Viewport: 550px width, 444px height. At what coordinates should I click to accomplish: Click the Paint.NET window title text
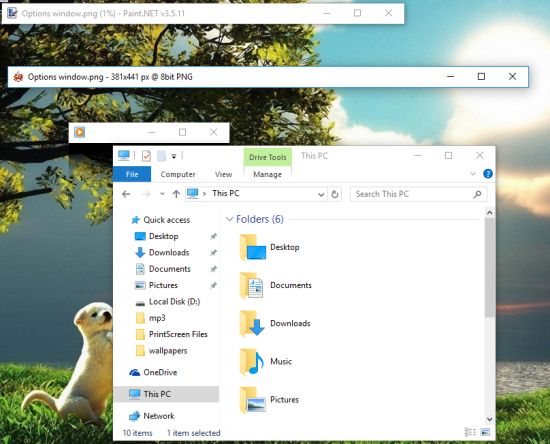pyautogui.click(x=103, y=13)
